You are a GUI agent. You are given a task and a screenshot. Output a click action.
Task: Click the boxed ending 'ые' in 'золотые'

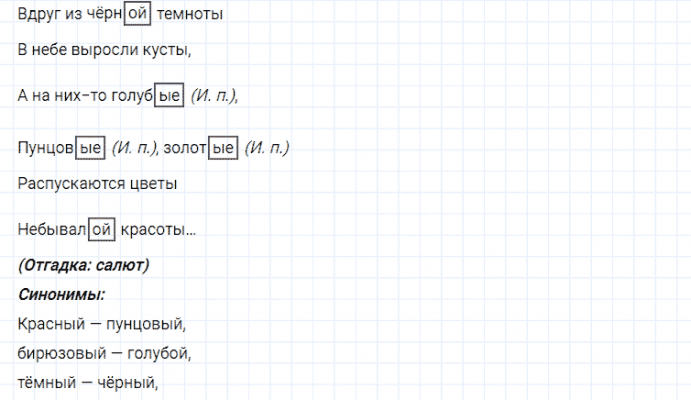[x=223, y=148]
